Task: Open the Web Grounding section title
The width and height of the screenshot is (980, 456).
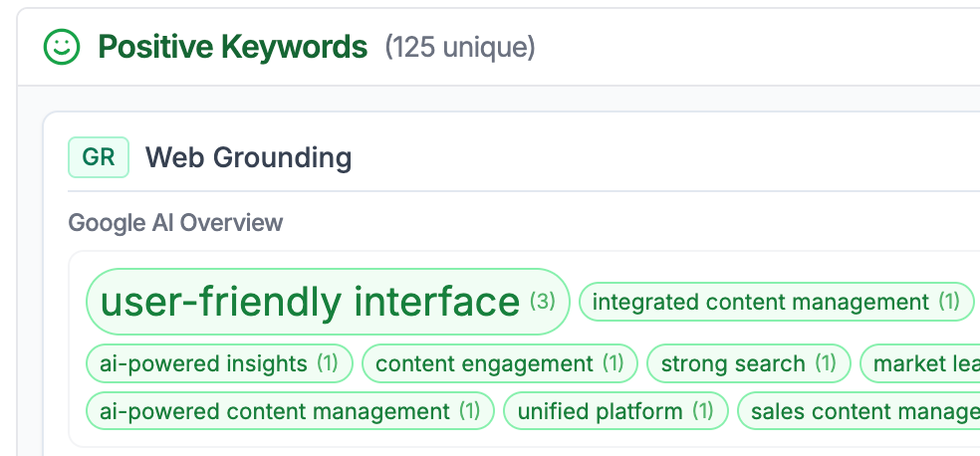Action: [248, 157]
